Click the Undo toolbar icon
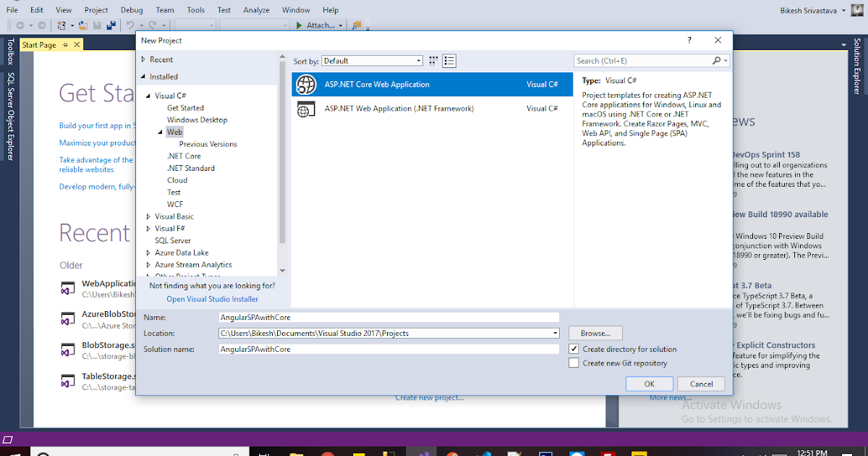The width and height of the screenshot is (868, 456). pos(129,24)
